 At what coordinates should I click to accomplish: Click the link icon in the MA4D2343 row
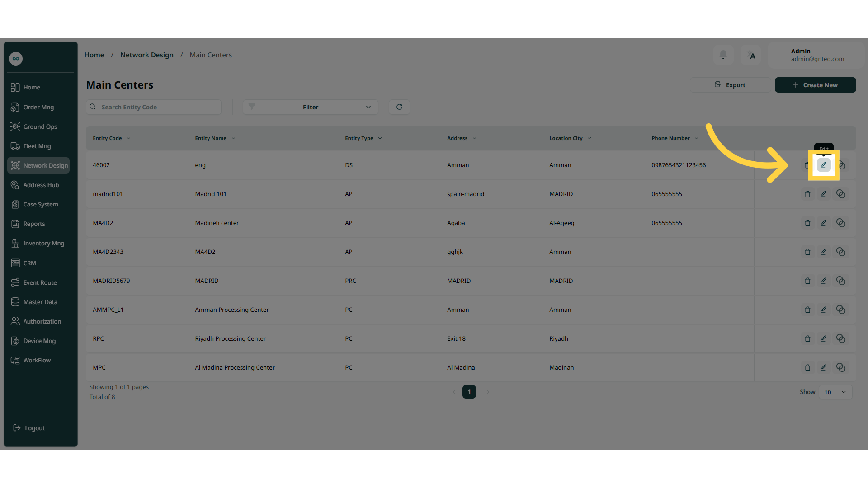point(840,252)
